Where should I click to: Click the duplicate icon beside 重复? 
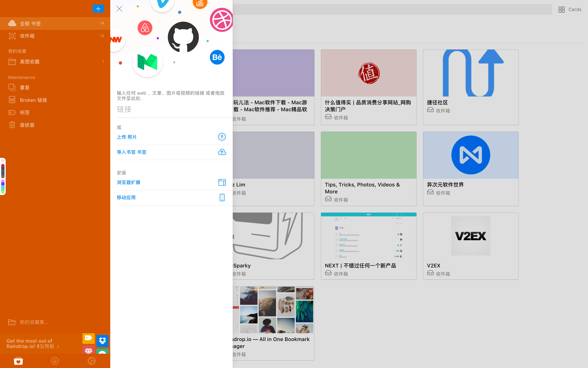(x=12, y=87)
